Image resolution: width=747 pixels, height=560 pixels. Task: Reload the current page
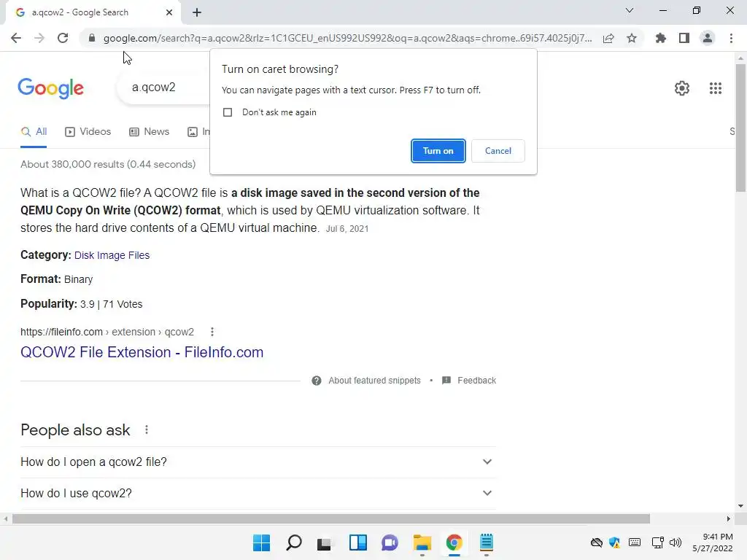pos(63,38)
